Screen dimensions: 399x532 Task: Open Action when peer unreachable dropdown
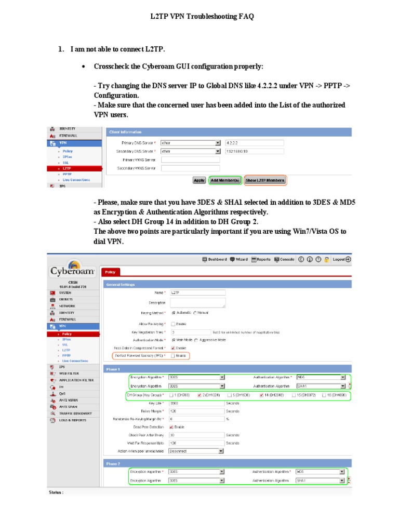pos(196,451)
